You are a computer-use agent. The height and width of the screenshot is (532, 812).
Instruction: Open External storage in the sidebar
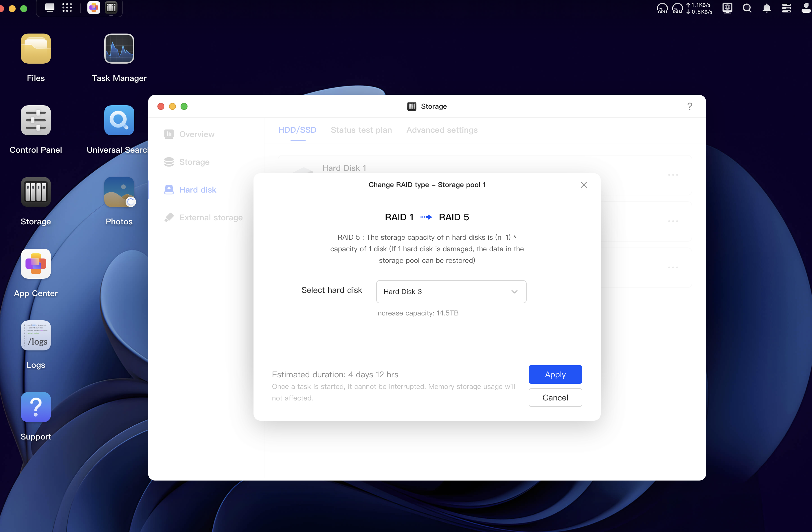(x=203, y=217)
